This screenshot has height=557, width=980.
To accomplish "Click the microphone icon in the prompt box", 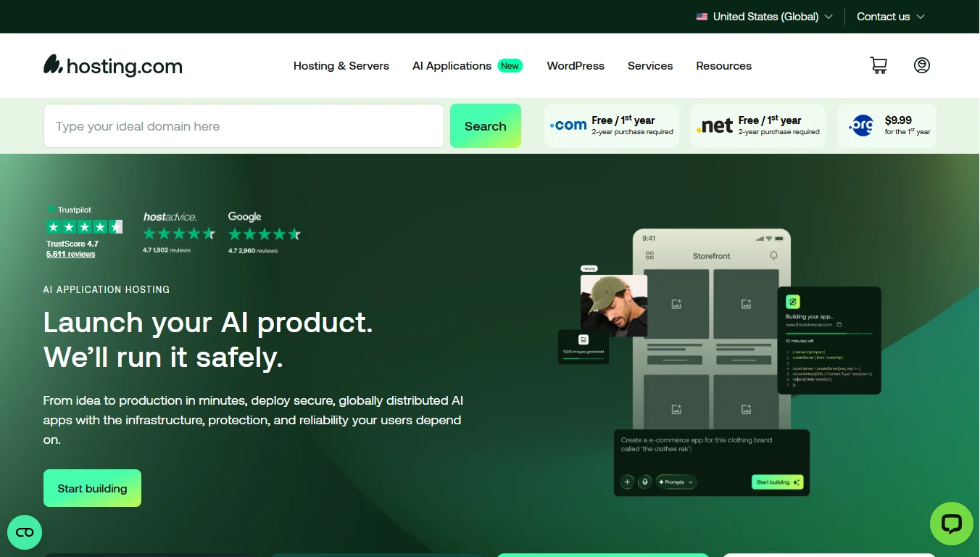I will [x=644, y=482].
